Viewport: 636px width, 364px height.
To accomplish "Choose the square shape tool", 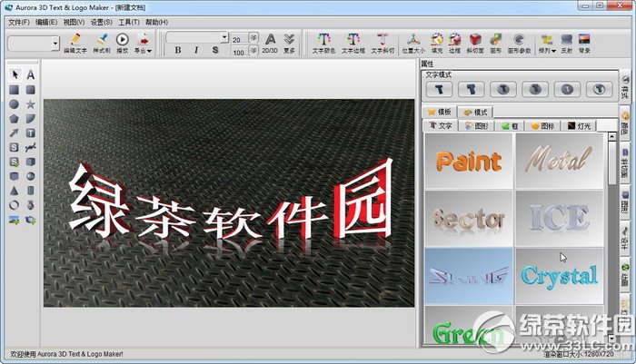I will coord(15,90).
